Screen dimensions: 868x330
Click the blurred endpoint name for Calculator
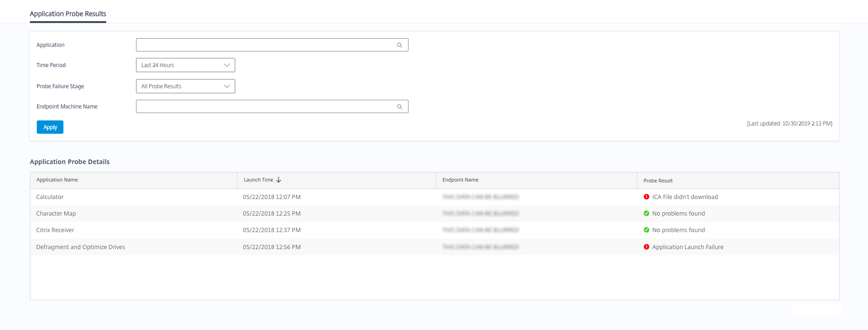coord(480,197)
